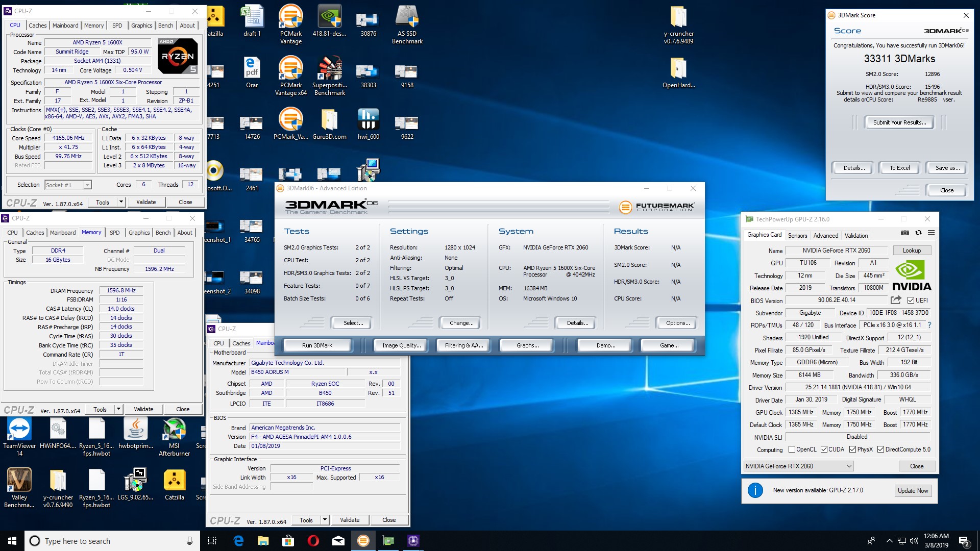Open File Explorer from the taskbar
Image resolution: width=980 pixels, height=551 pixels.
(x=263, y=541)
